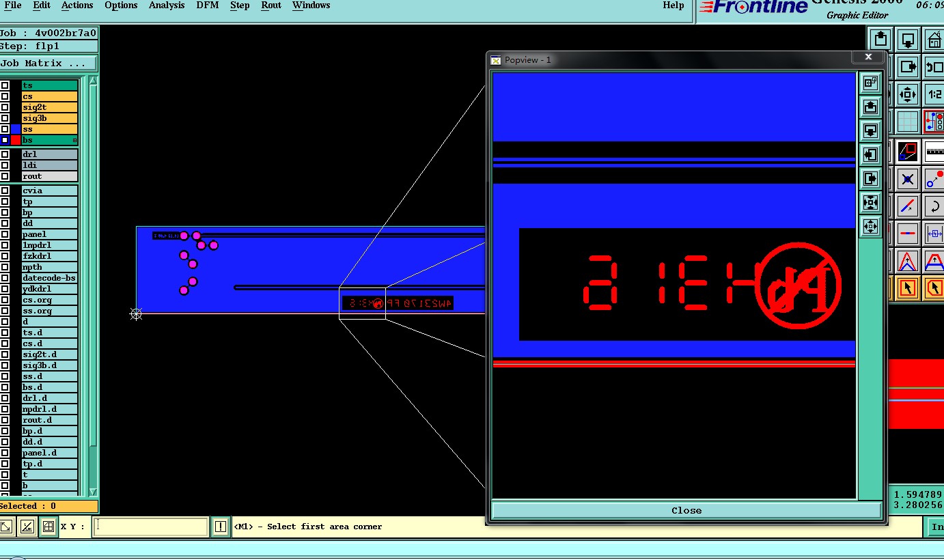Select the ldi layer name
The height and width of the screenshot is (560, 944).
pyautogui.click(x=50, y=165)
